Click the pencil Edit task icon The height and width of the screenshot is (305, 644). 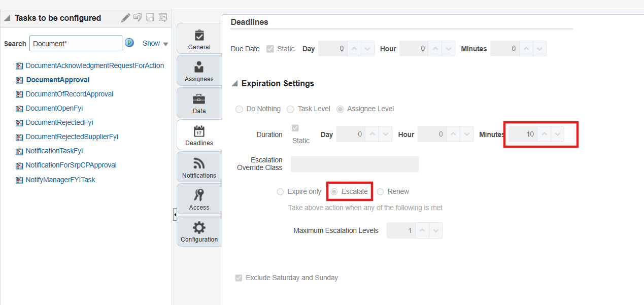tap(126, 17)
